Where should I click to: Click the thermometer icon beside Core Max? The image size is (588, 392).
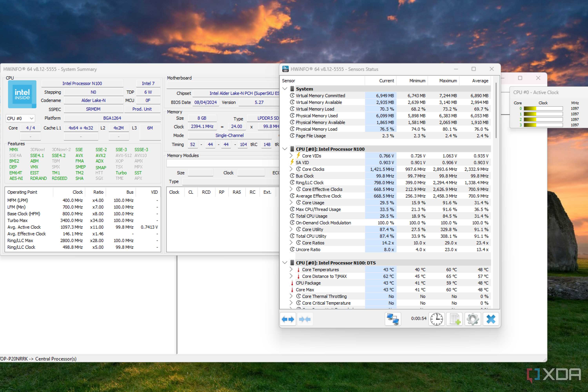coord(292,290)
